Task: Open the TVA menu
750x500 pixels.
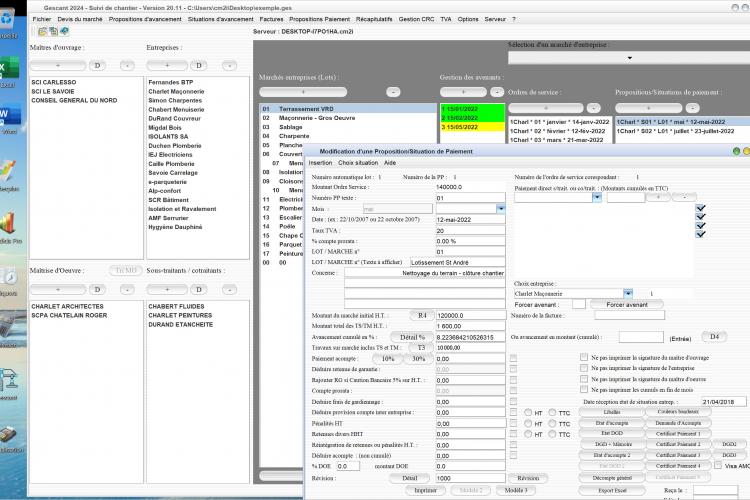Action: coord(446,19)
